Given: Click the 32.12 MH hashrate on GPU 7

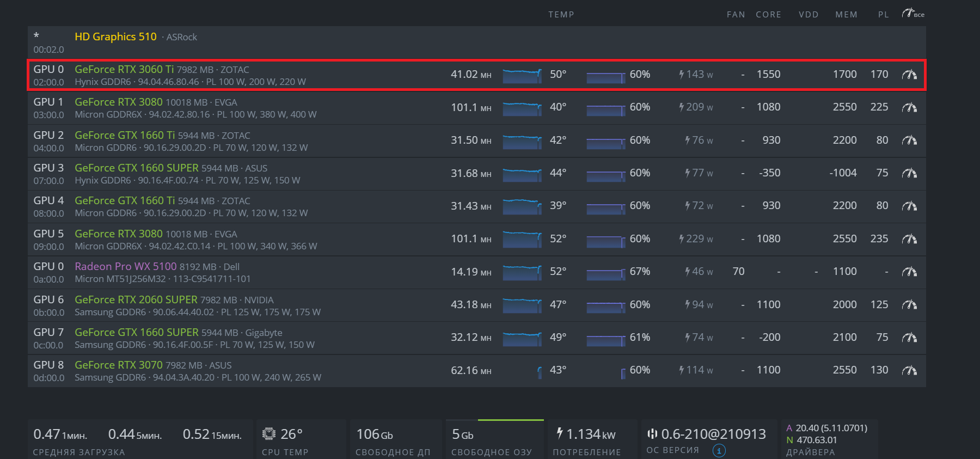Looking at the screenshot, I should [471, 338].
